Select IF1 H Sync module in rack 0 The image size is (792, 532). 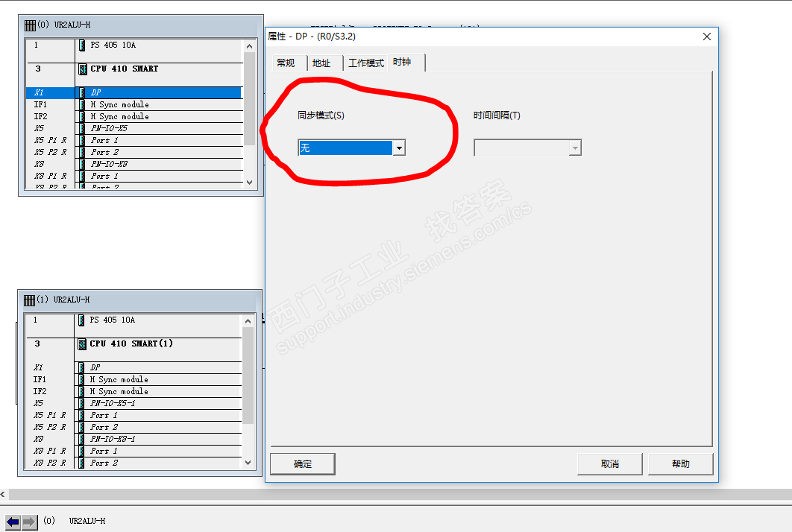pyautogui.click(x=134, y=104)
